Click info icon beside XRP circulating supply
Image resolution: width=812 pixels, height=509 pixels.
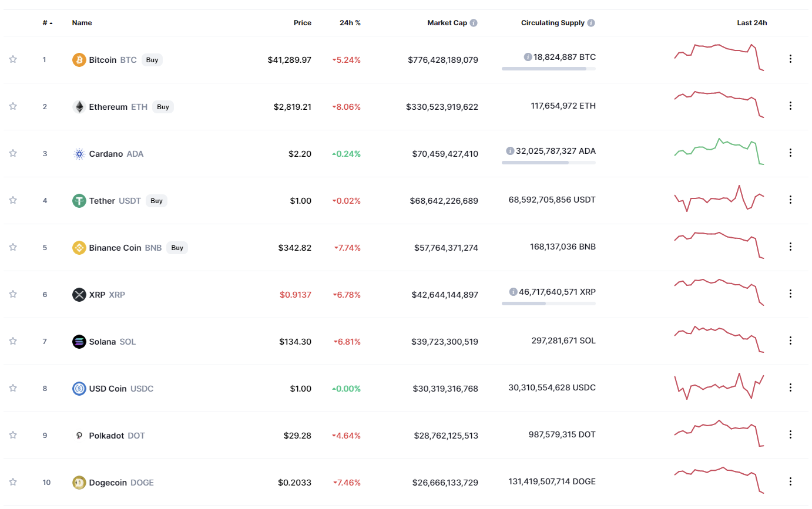click(x=514, y=292)
